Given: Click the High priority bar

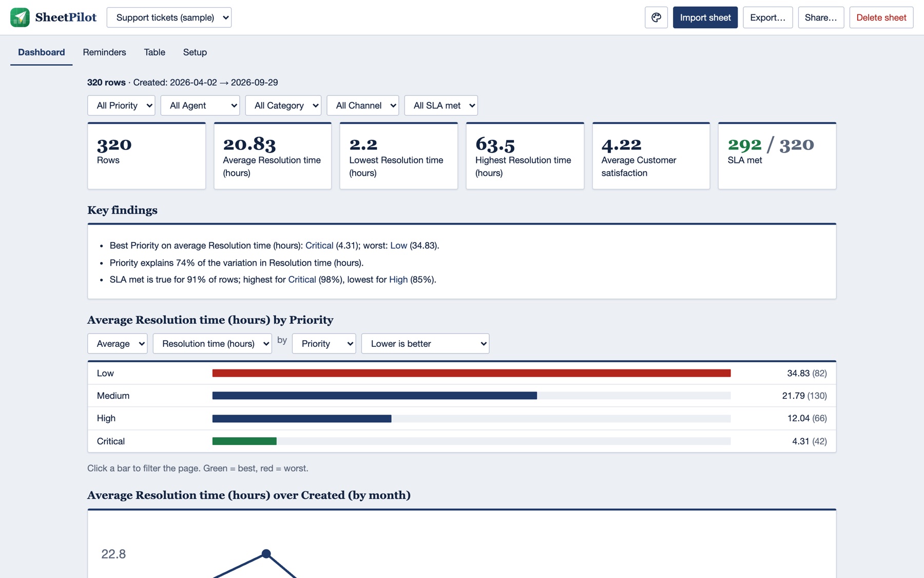Looking at the screenshot, I should pos(302,418).
